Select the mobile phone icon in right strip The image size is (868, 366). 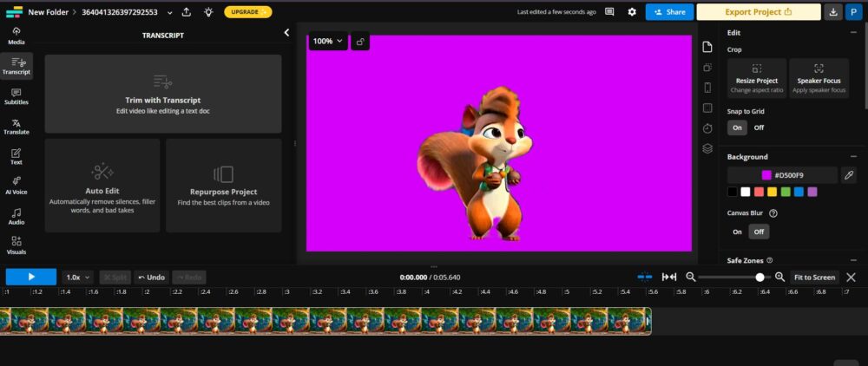click(x=707, y=88)
